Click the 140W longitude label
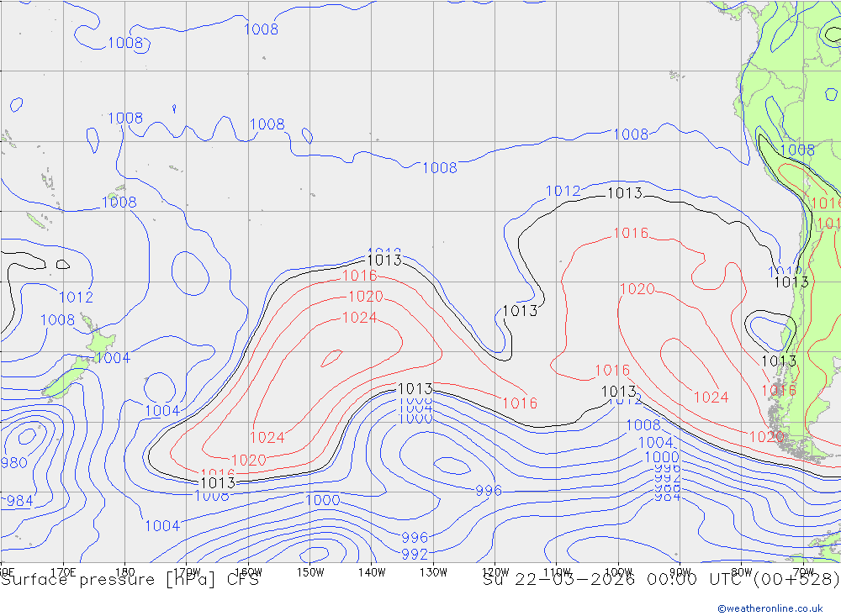 [372, 572]
